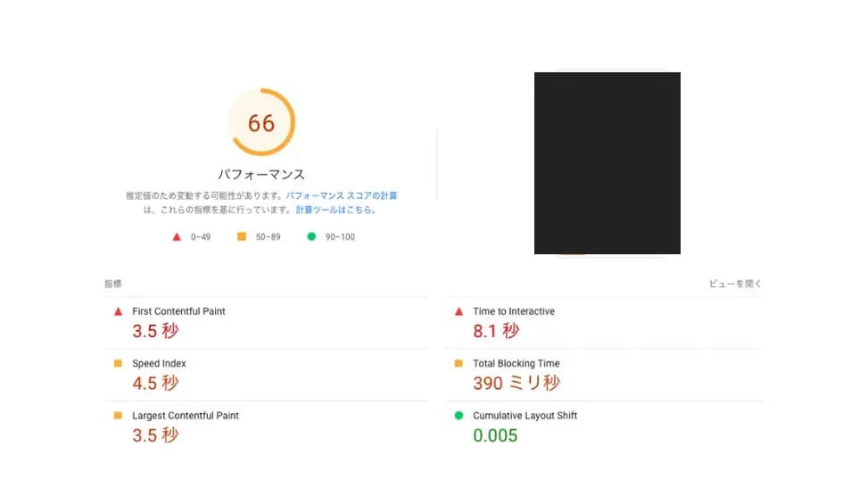Select the パフォーマンス category heading
The width and height of the screenshot is (868, 488).
261,175
